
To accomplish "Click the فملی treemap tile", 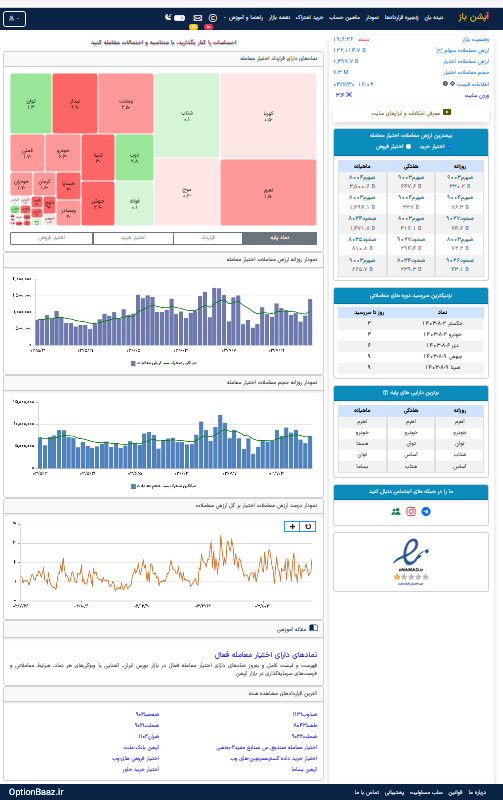I will click(x=27, y=153).
